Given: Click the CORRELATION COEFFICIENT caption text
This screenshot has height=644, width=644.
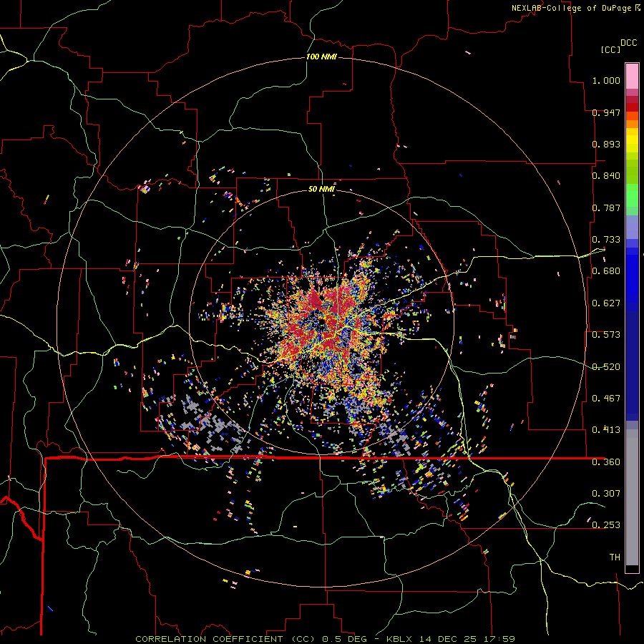Looking at the screenshot, I should click(x=209, y=639).
